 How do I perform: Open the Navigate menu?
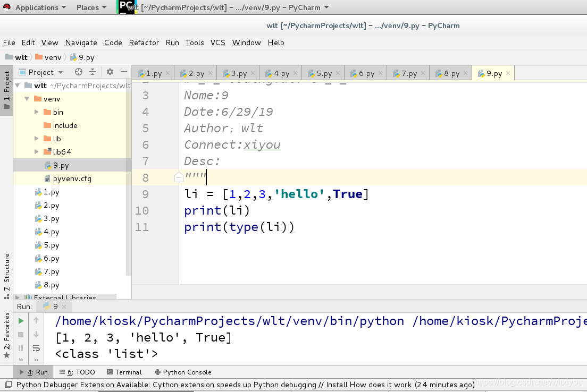click(81, 42)
